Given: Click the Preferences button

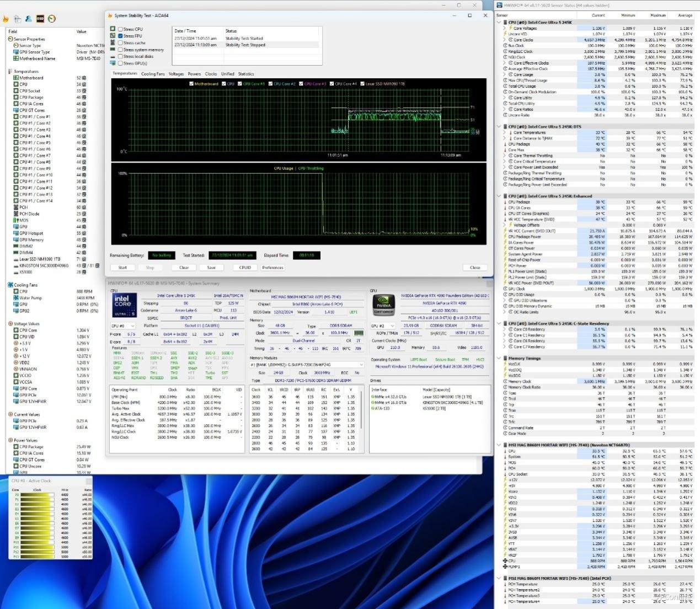Looking at the screenshot, I should click(272, 268).
